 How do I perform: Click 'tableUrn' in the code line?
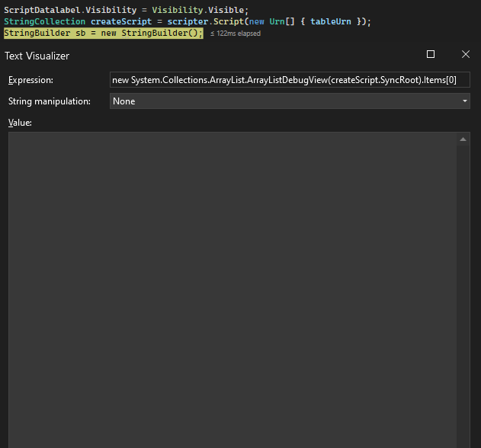click(x=331, y=21)
